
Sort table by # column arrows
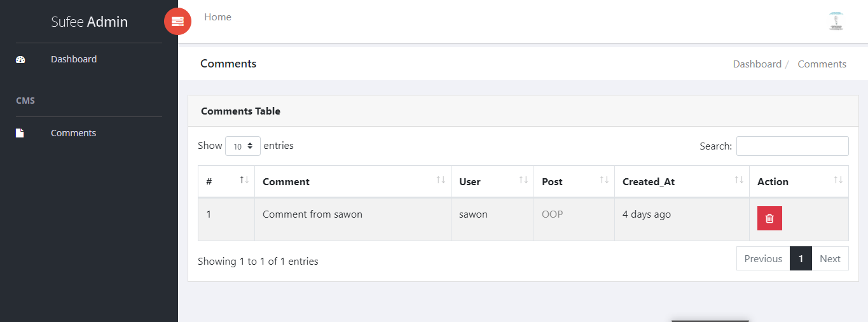pos(244,181)
